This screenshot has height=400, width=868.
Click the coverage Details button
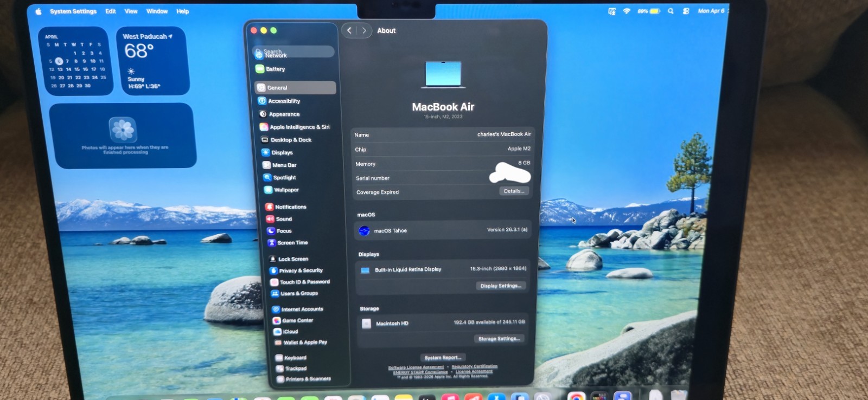(513, 191)
